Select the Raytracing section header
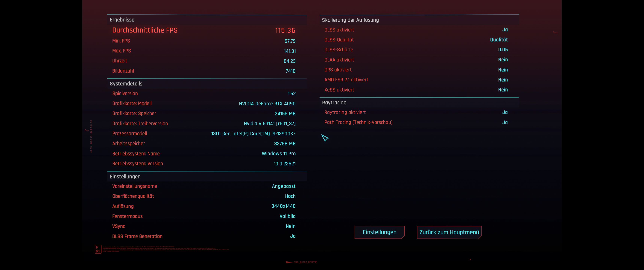 tap(334, 102)
